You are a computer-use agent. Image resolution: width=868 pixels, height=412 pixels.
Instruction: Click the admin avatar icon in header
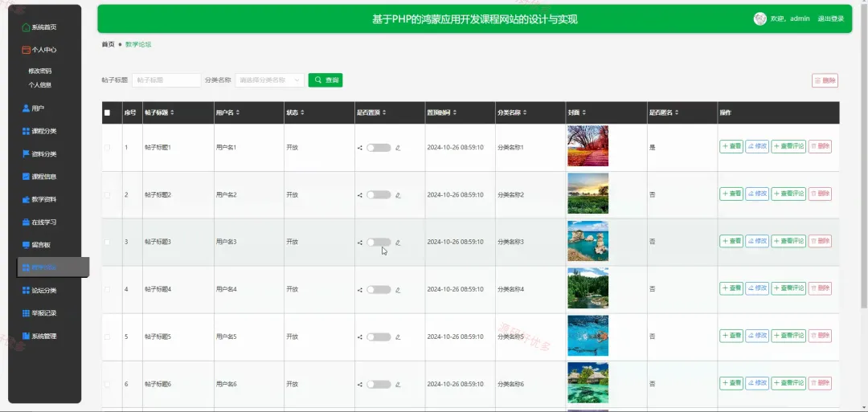760,18
